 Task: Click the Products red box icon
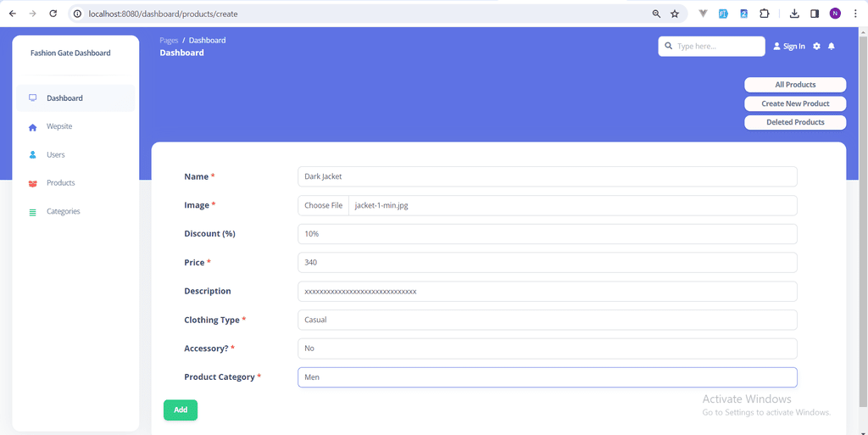(x=33, y=183)
